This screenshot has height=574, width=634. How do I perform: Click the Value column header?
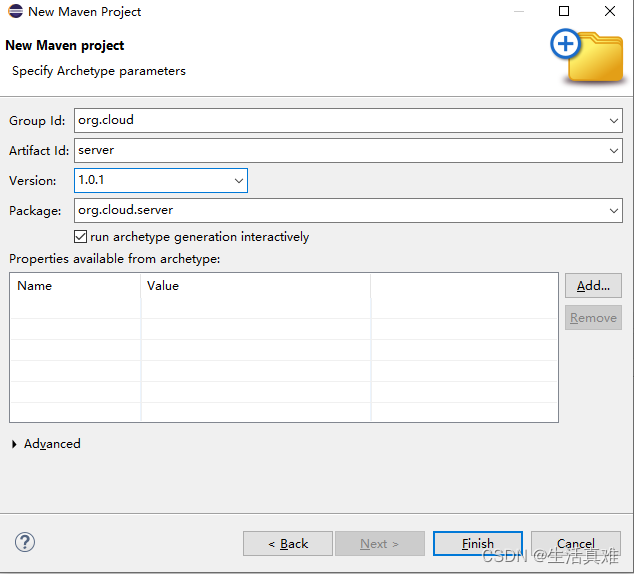click(256, 286)
